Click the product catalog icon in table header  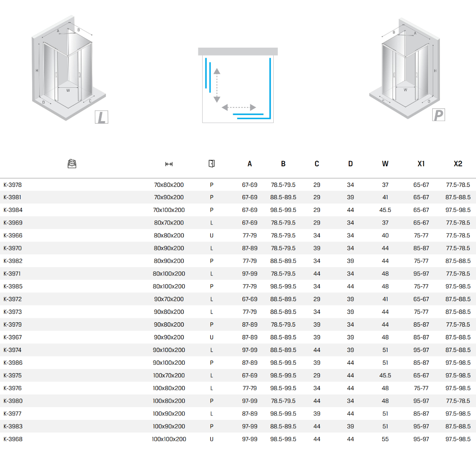pyautogui.click(x=72, y=163)
